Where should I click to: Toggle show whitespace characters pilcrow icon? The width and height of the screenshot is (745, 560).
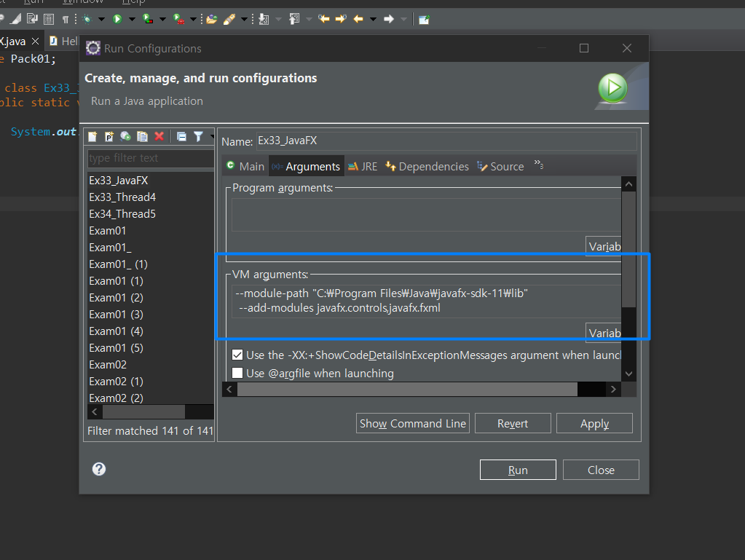(x=65, y=19)
